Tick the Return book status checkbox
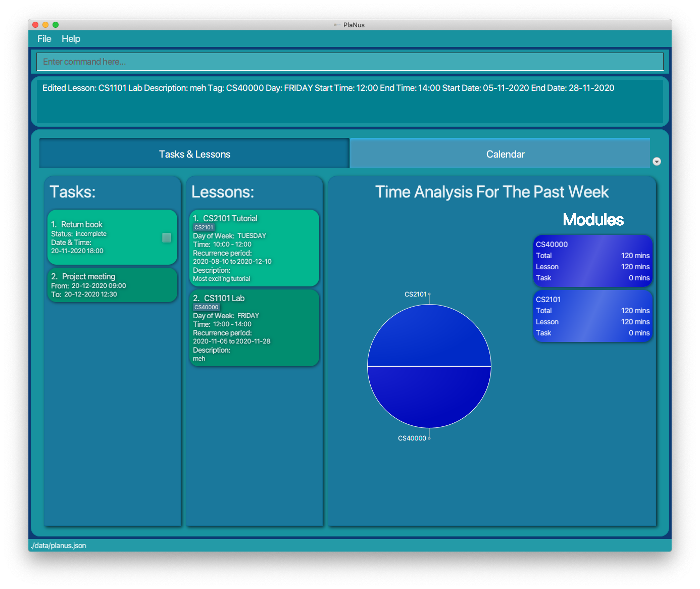 click(x=167, y=237)
